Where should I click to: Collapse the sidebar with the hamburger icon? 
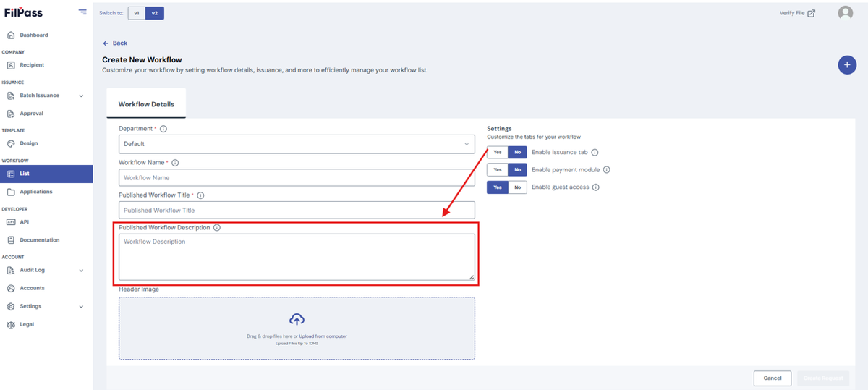click(x=82, y=12)
